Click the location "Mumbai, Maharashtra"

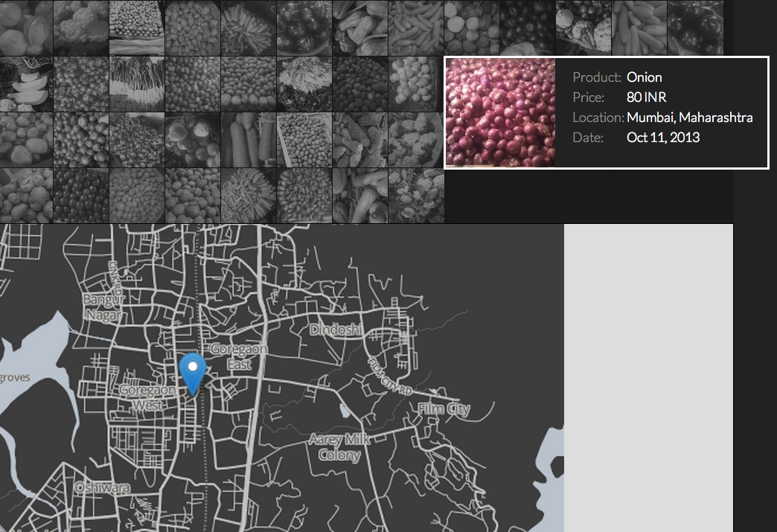tap(690, 118)
